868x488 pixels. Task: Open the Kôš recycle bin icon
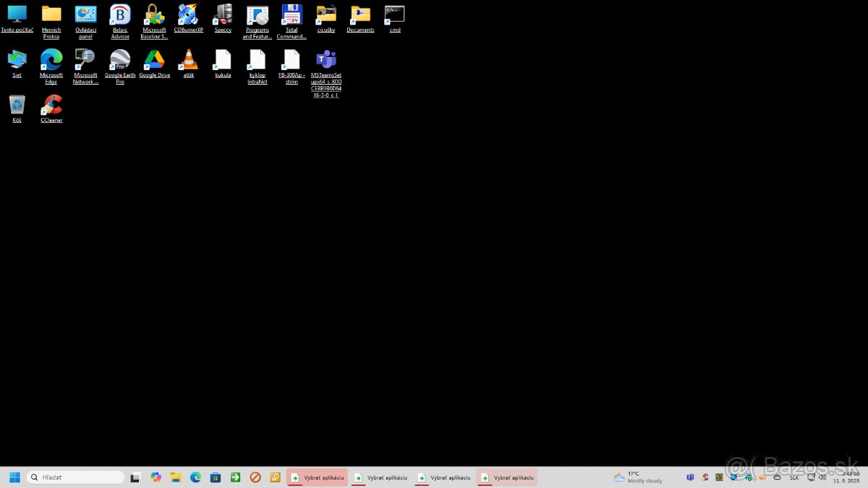click(x=17, y=106)
